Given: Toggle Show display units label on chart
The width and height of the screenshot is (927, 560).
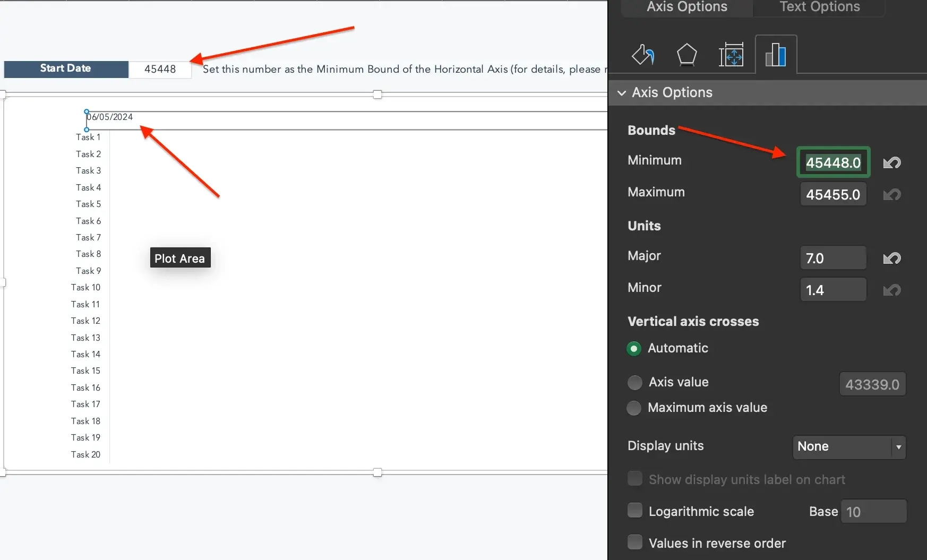Looking at the screenshot, I should pyautogui.click(x=634, y=478).
